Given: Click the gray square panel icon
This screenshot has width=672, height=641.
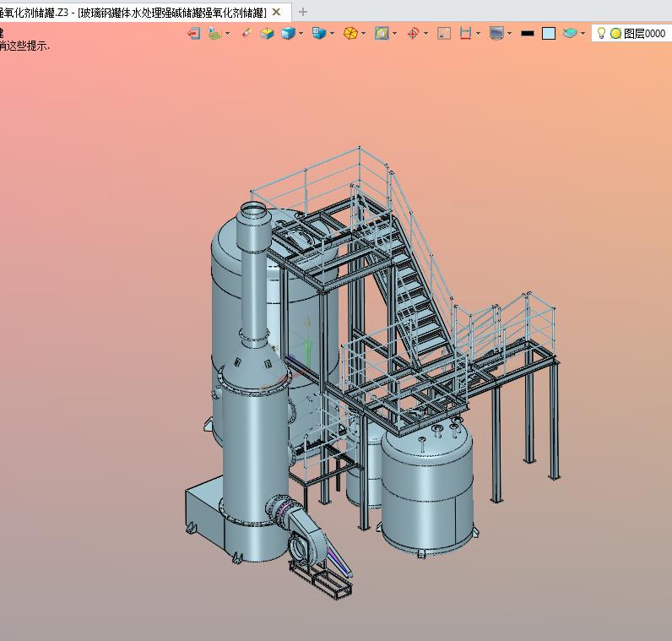Looking at the screenshot, I should (444, 34).
